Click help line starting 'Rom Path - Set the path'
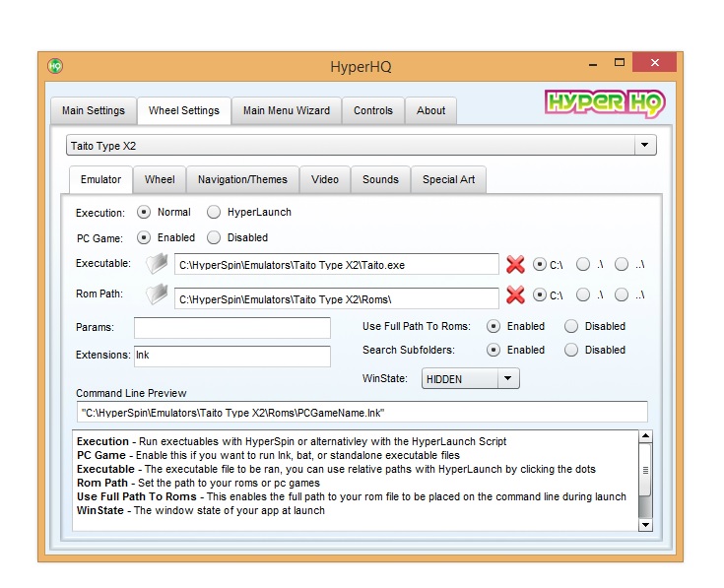This screenshot has height=588, width=724. (x=198, y=483)
